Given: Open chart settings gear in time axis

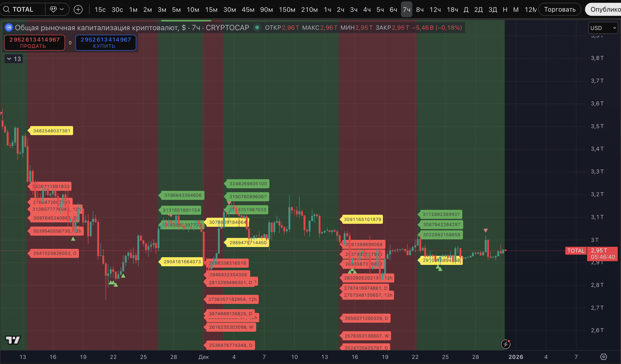Looking at the screenshot, I should point(603,357).
